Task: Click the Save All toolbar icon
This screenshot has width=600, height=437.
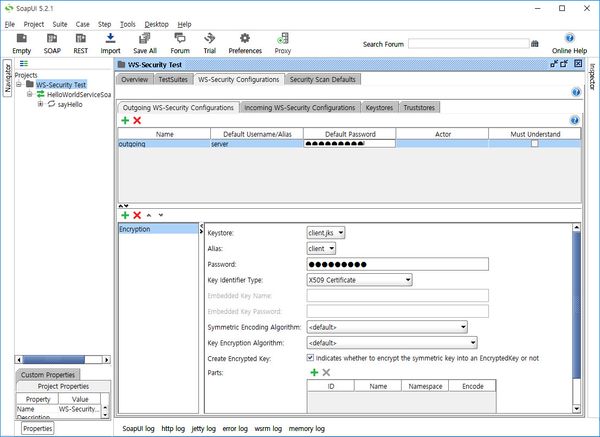Action: tap(145, 39)
